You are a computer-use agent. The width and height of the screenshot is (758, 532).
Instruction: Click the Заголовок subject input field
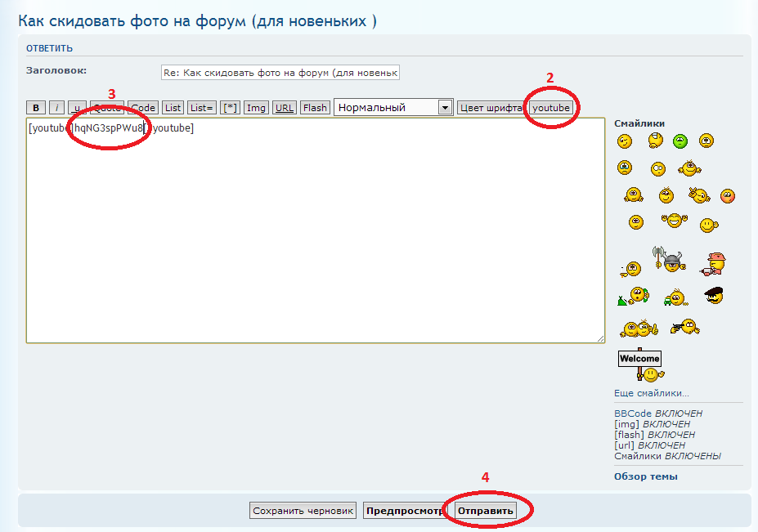280,73
